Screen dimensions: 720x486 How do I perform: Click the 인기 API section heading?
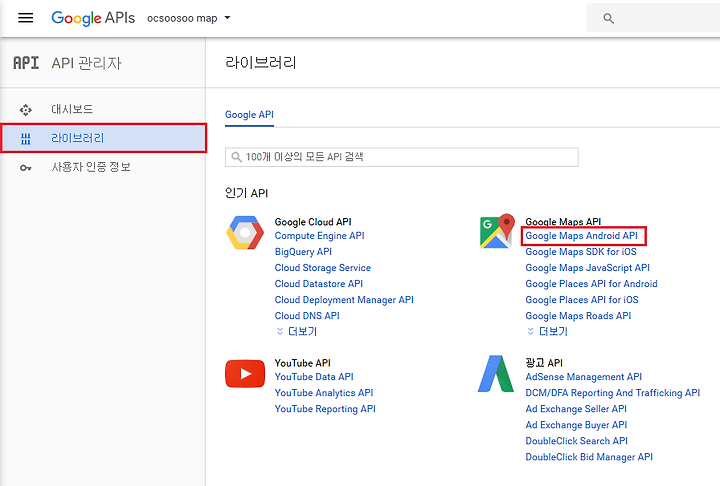pyautogui.click(x=247, y=193)
